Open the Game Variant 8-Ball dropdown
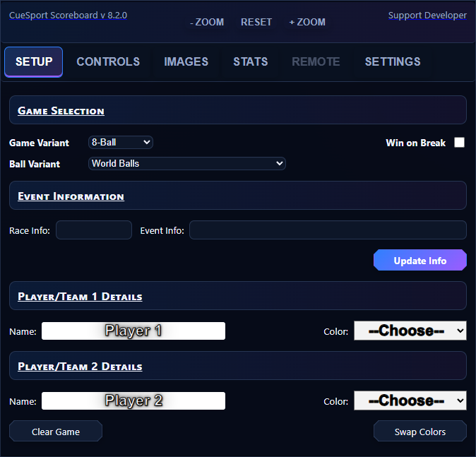Image resolution: width=476 pixels, height=457 pixels. tap(121, 143)
